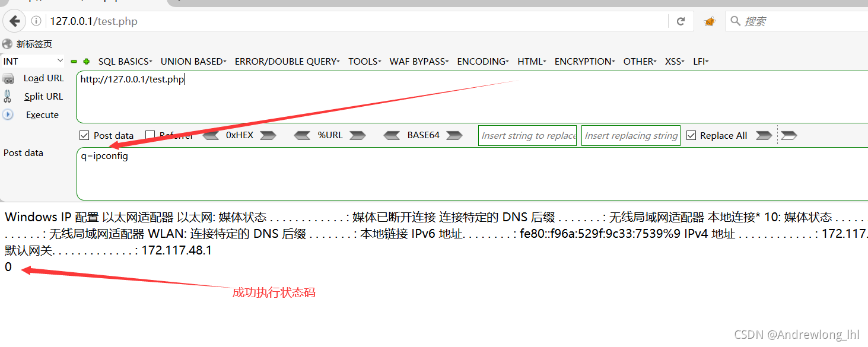Expand the HTML menu
Viewport: 868px width, 347px height.
tap(532, 61)
